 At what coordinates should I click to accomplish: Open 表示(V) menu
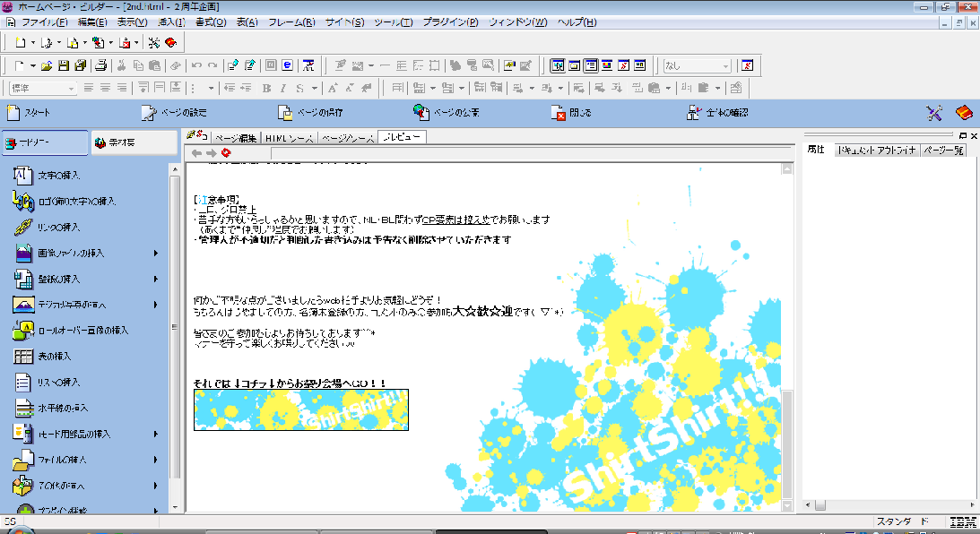132,22
